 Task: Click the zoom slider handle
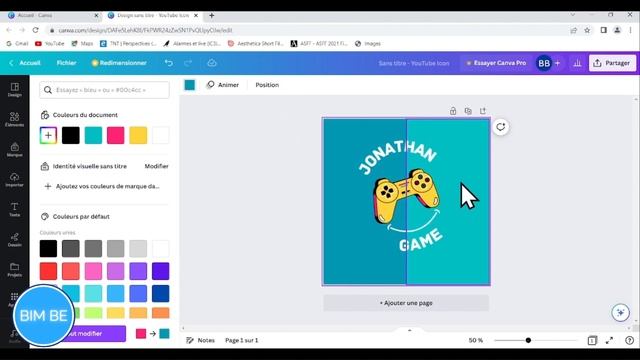(x=528, y=340)
